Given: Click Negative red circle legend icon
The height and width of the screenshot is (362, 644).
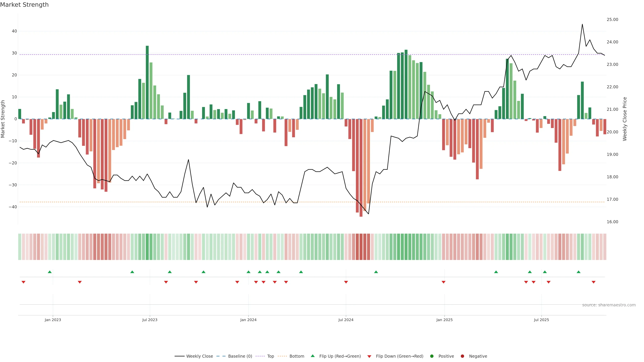Looking at the screenshot, I should coord(462,356).
